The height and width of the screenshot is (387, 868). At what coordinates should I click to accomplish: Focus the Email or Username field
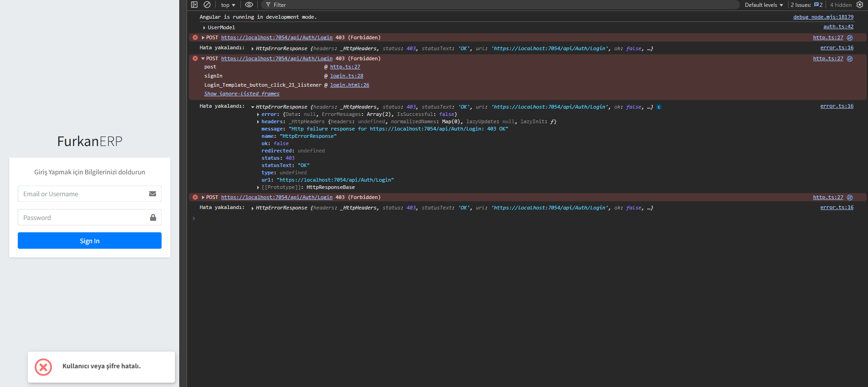[x=82, y=194]
